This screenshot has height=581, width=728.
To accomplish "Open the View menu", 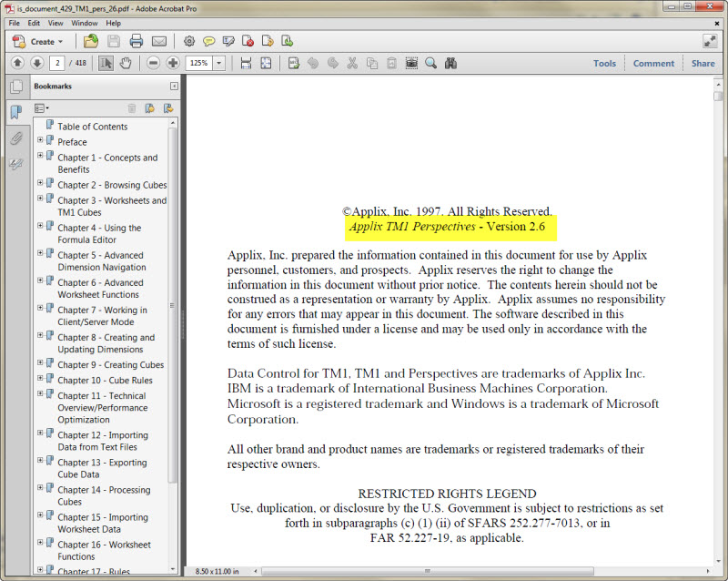I will click(x=56, y=23).
